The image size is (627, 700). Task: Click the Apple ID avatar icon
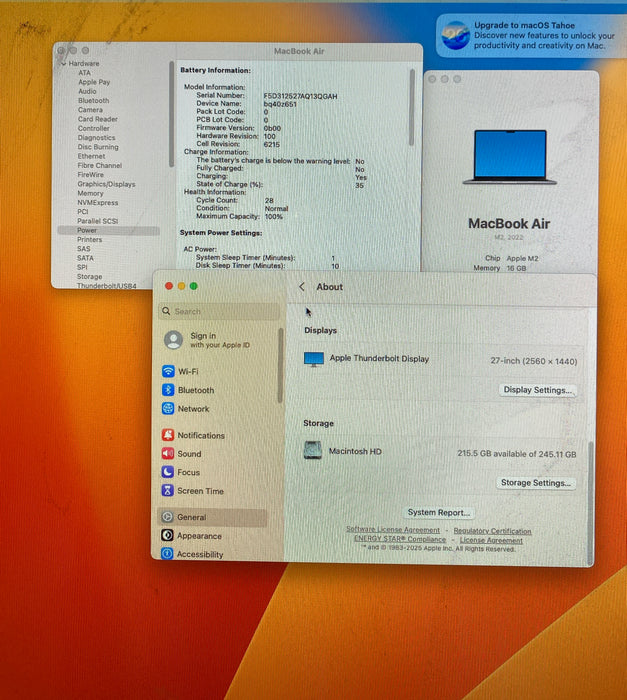[173, 340]
